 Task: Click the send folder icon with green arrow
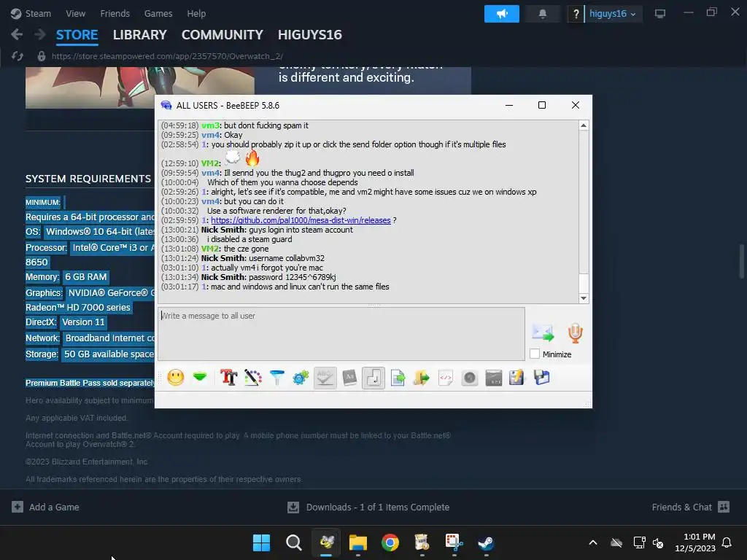pyautogui.click(x=421, y=378)
